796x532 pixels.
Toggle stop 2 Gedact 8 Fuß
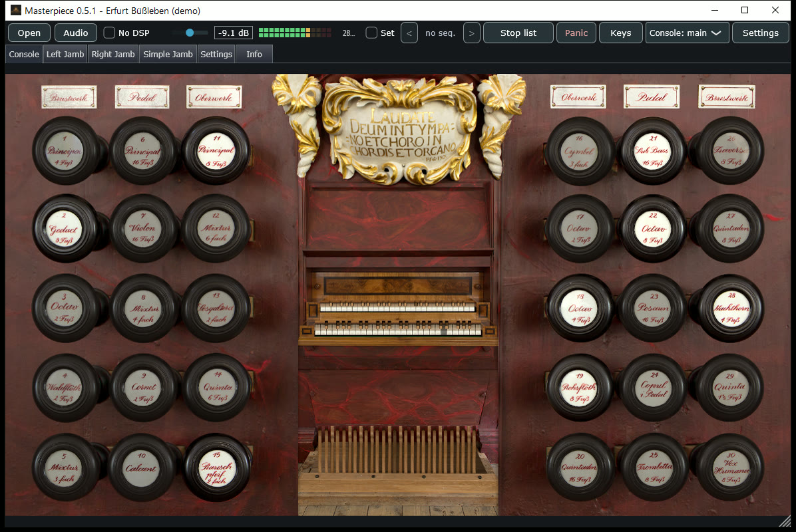[65, 229]
